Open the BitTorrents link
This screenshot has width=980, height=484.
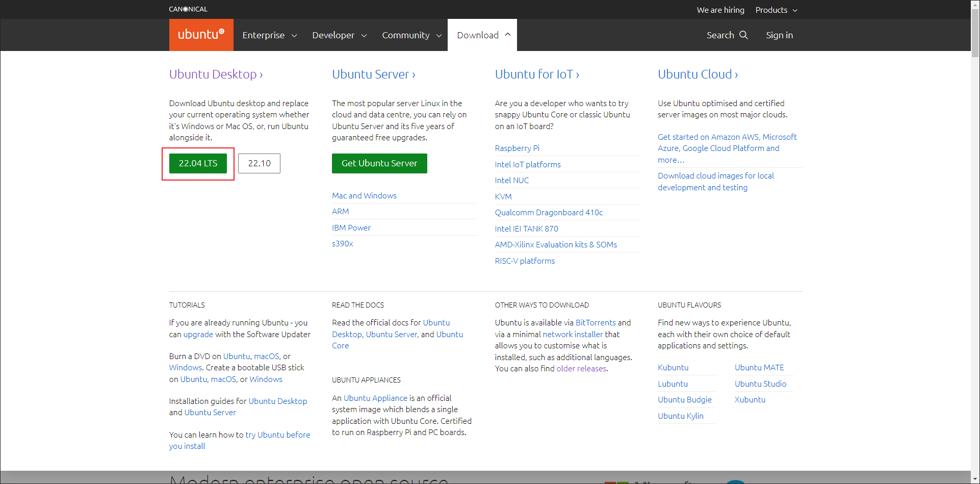(596, 322)
